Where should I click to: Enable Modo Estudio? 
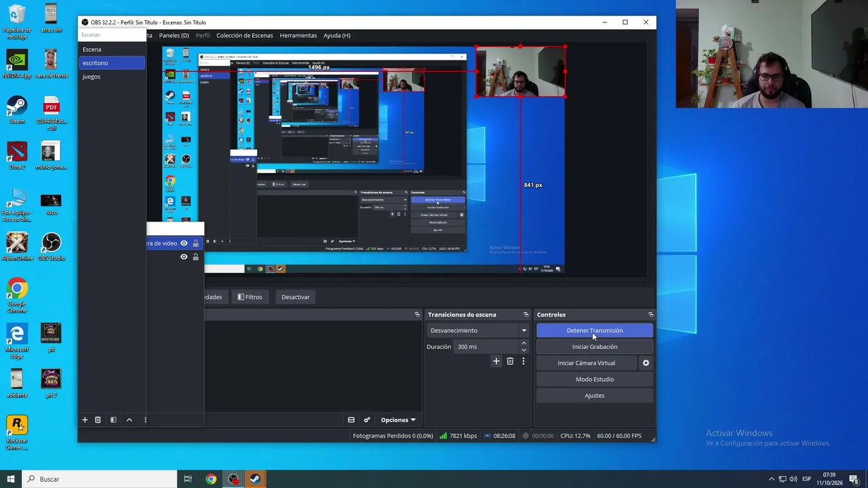(x=595, y=380)
